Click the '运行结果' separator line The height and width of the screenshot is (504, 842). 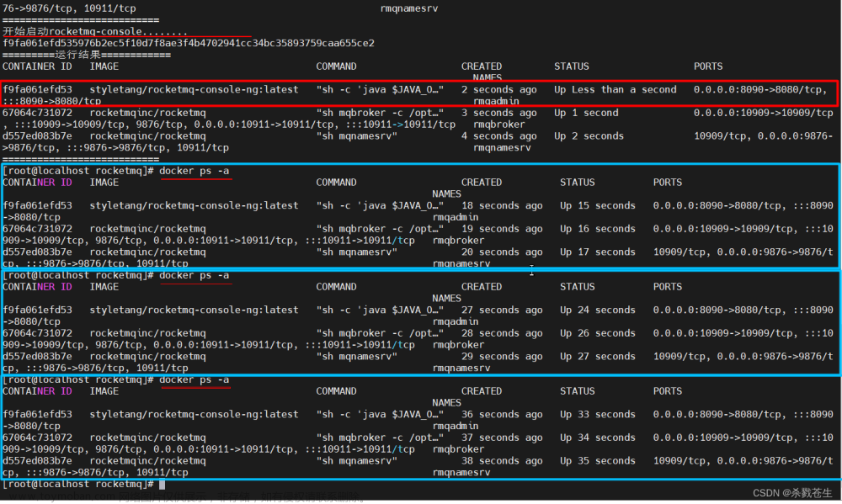pos(87,55)
